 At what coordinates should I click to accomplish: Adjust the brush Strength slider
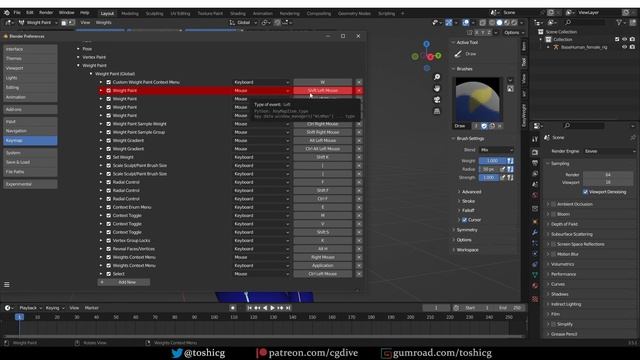[489, 178]
